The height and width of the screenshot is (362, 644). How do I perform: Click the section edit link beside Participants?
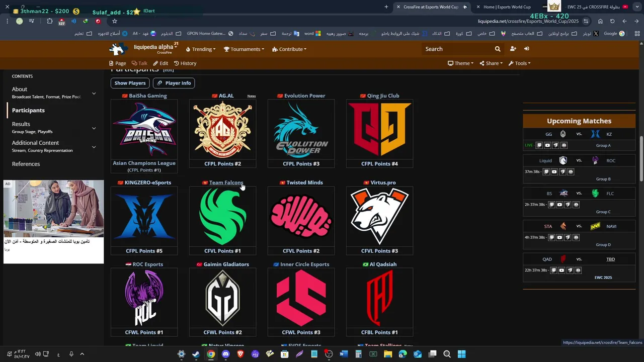click(x=169, y=70)
